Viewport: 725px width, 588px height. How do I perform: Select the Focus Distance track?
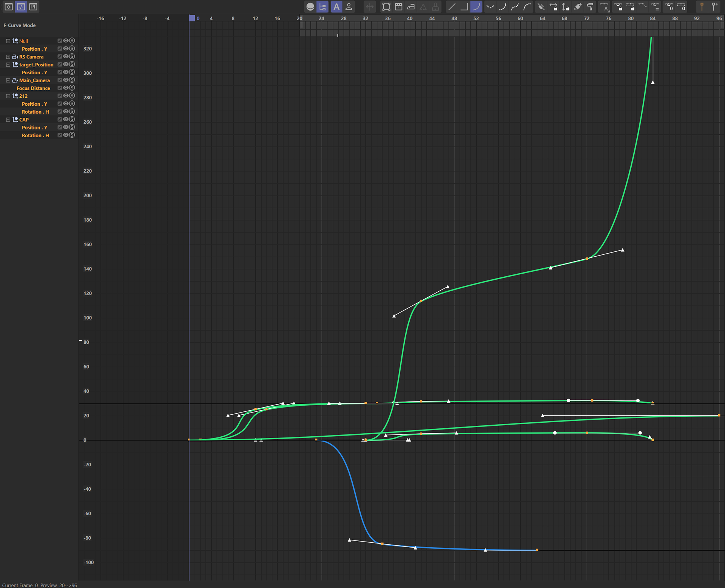[x=33, y=88]
